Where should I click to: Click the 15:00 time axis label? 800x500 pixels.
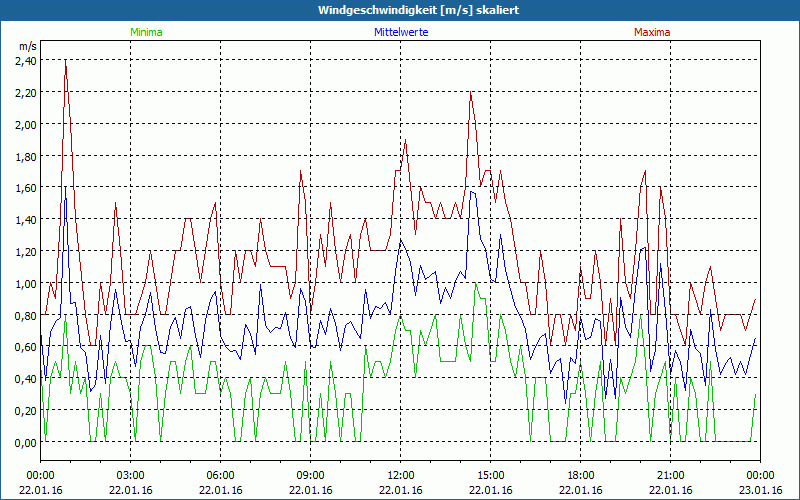point(490,475)
